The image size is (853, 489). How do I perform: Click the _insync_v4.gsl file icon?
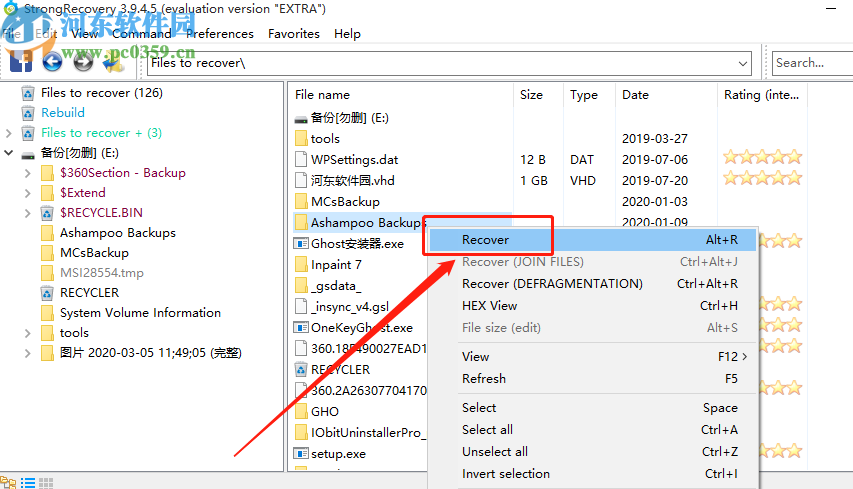point(301,306)
